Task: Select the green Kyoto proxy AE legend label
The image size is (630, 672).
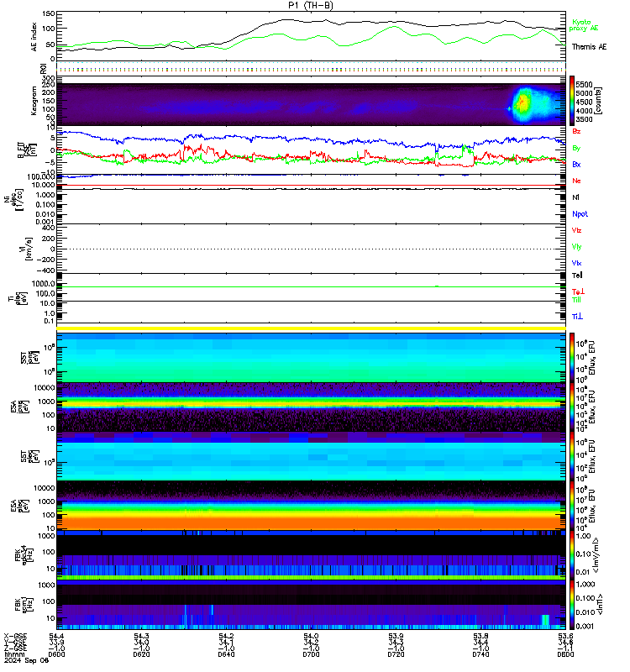Action: tap(583, 25)
